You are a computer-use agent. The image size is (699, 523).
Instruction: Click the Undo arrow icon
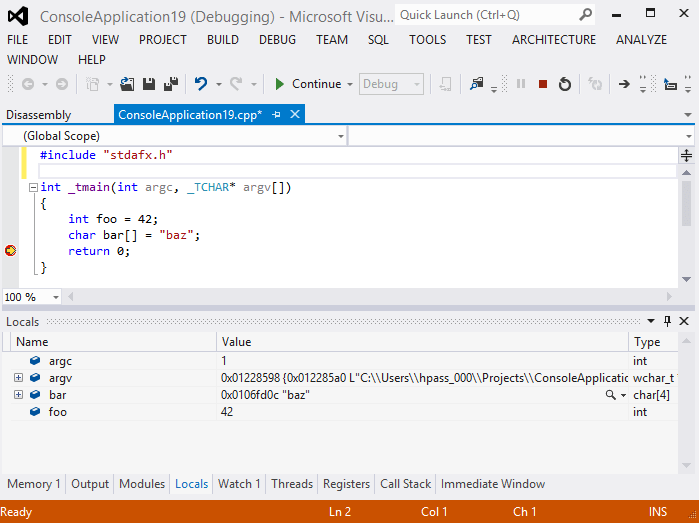201,84
